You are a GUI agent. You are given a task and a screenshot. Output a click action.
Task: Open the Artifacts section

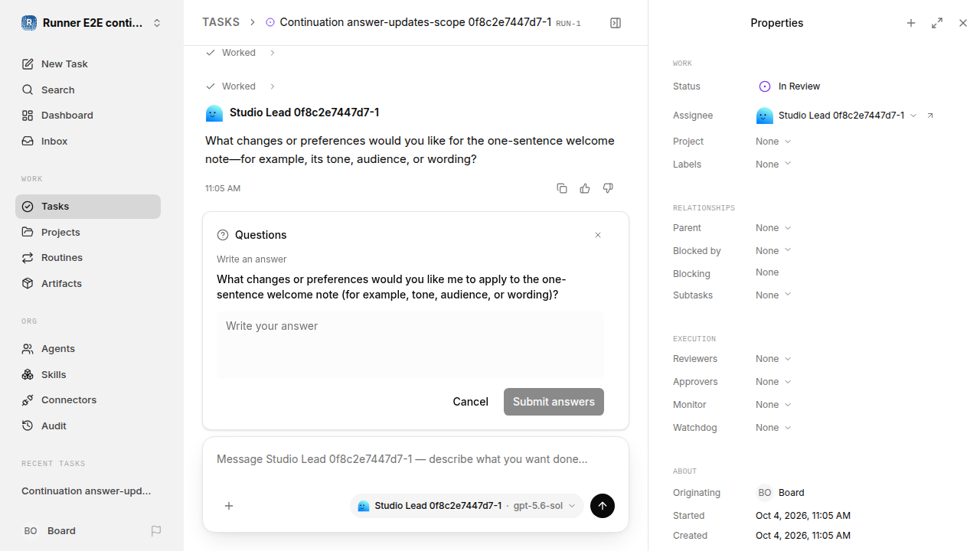[88, 284]
